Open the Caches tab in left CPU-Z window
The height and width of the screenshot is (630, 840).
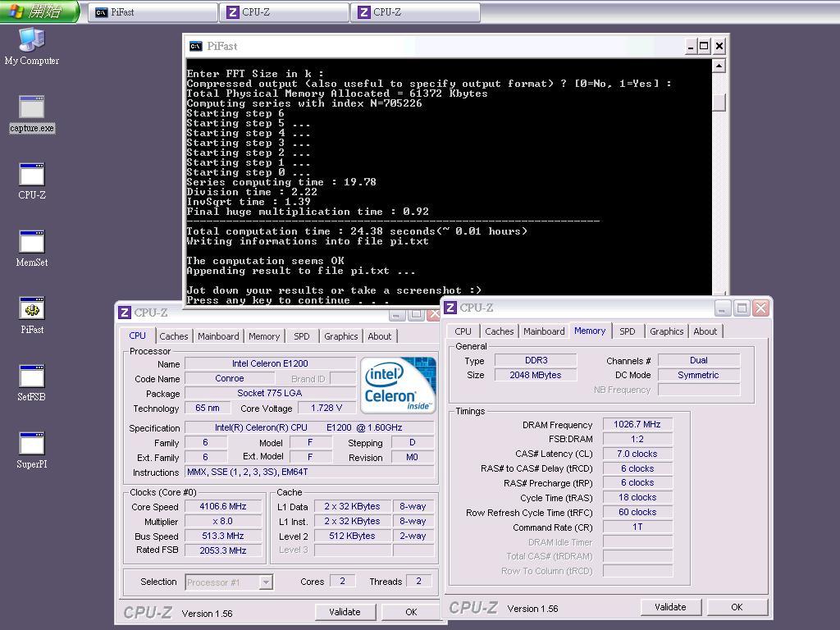click(x=174, y=336)
